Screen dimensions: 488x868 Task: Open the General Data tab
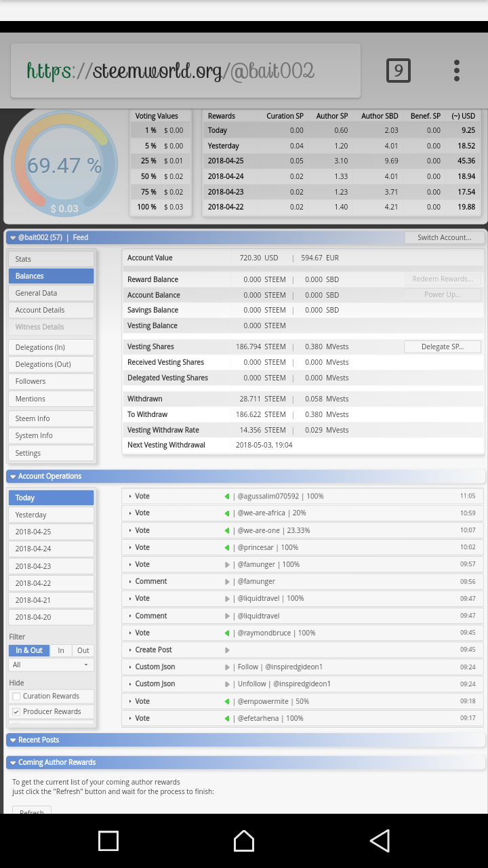(x=51, y=293)
